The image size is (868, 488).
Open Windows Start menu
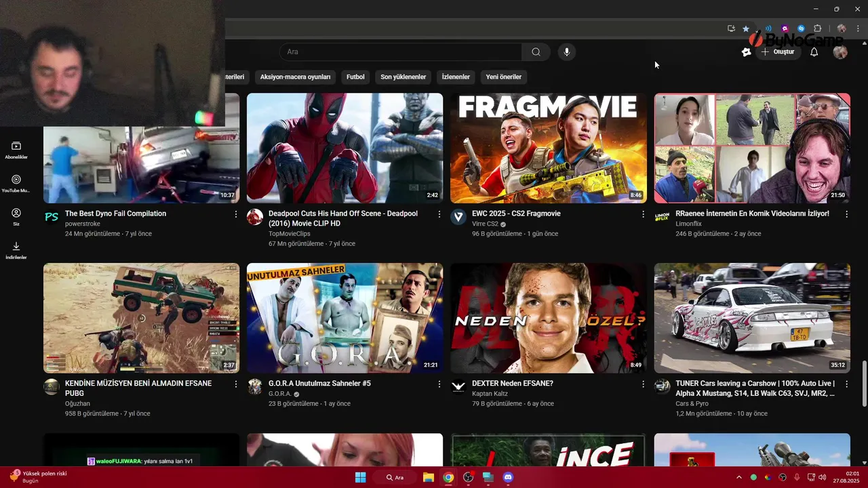tap(361, 477)
